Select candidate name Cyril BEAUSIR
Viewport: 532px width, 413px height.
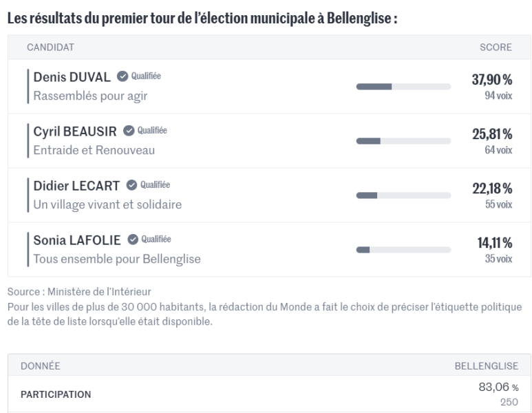click(75, 131)
